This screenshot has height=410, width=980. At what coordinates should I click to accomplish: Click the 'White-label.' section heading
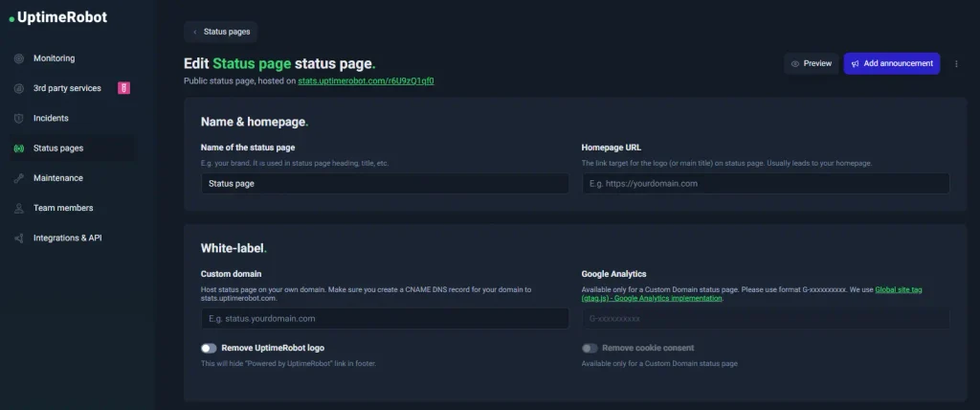coord(234,248)
